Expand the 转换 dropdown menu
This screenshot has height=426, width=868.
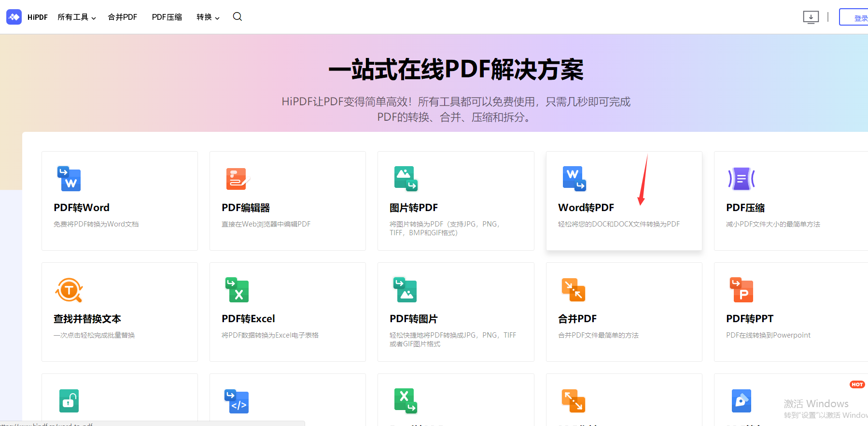208,17
